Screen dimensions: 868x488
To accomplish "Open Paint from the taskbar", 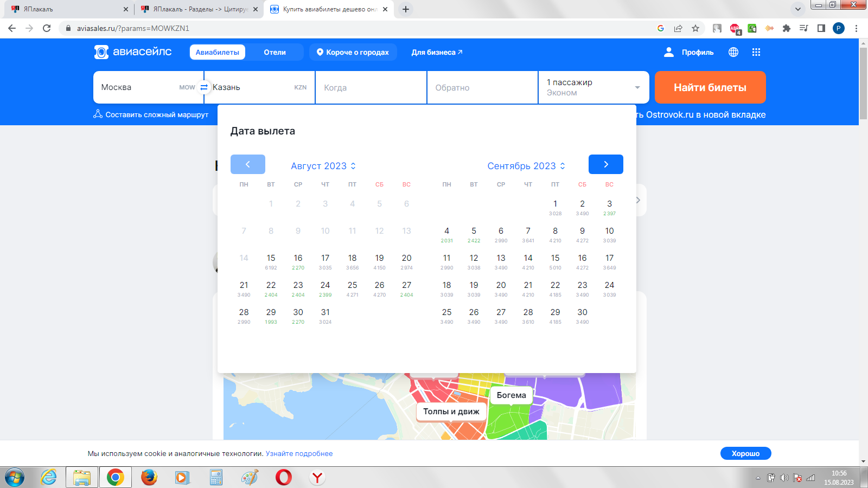I will [x=250, y=477].
